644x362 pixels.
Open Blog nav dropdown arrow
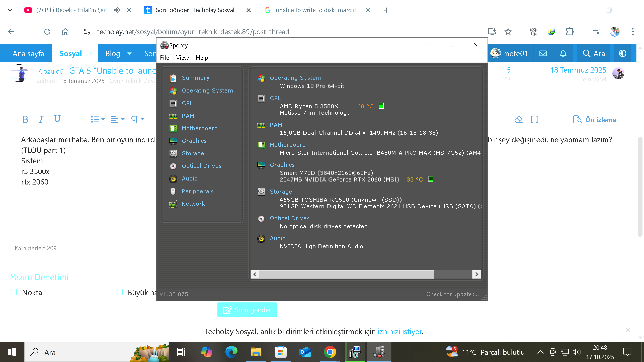pos(129,53)
